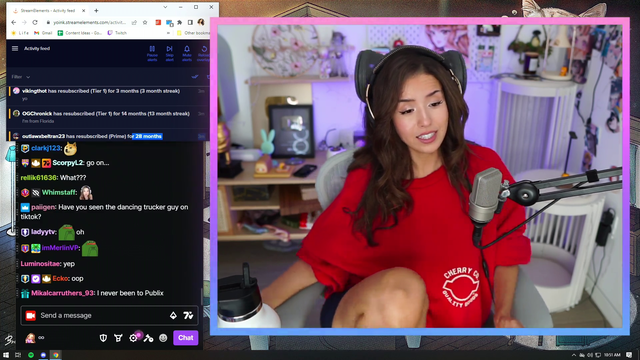This screenshot has height=360, width=640.
Task: Click username paiigen in chat
Action: [43, 207]
